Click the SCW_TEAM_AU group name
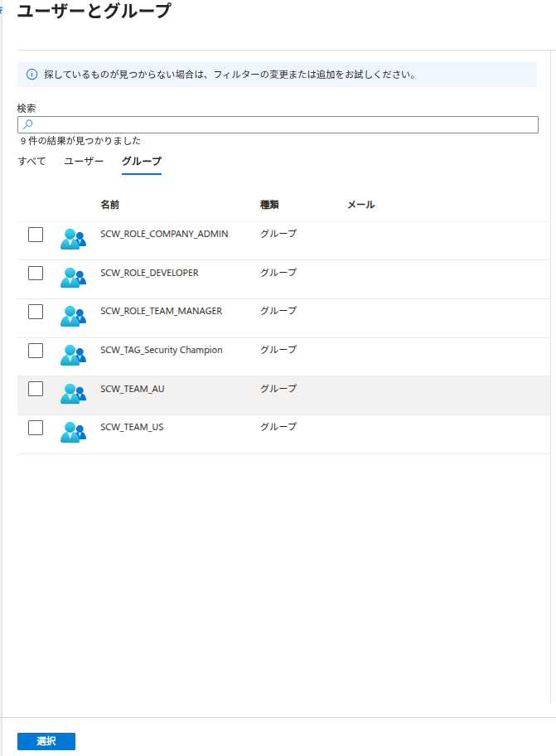Viewport: 556px width, 756px height. tap(132, 389)
